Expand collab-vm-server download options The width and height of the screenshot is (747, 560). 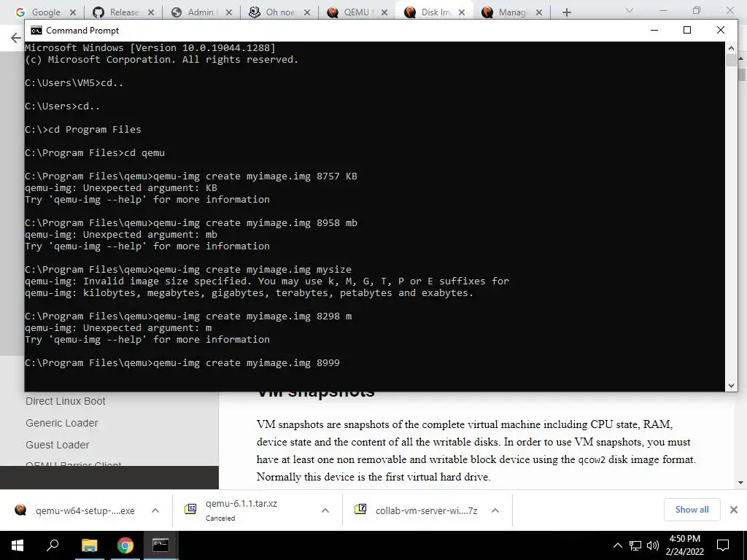point(495,510)
